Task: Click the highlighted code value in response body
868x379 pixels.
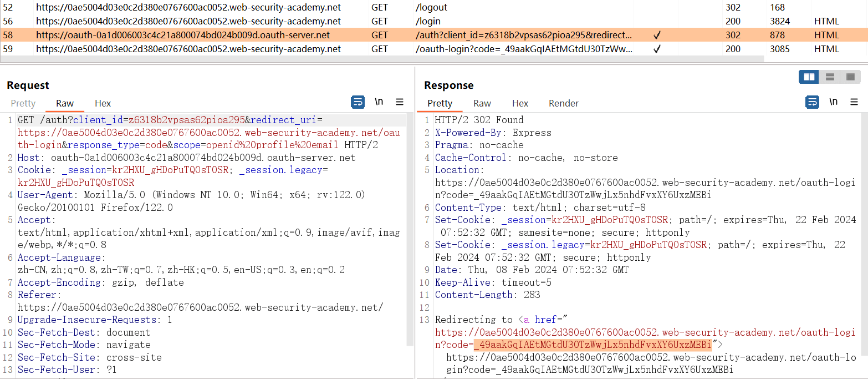Action: pyautogui.click(x=592, y=345)
